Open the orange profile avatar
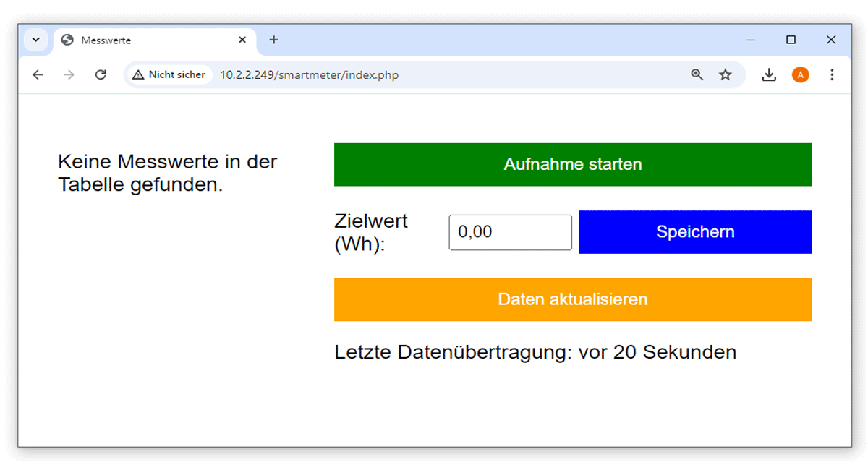The image size is (868, 470). pyautogui.click(x=800, y=74)
